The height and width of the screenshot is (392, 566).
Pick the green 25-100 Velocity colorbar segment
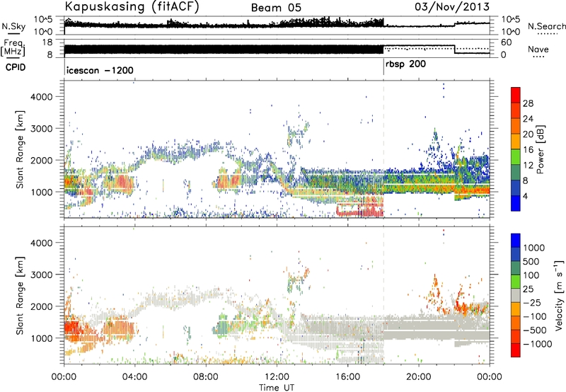click(516, 282)
